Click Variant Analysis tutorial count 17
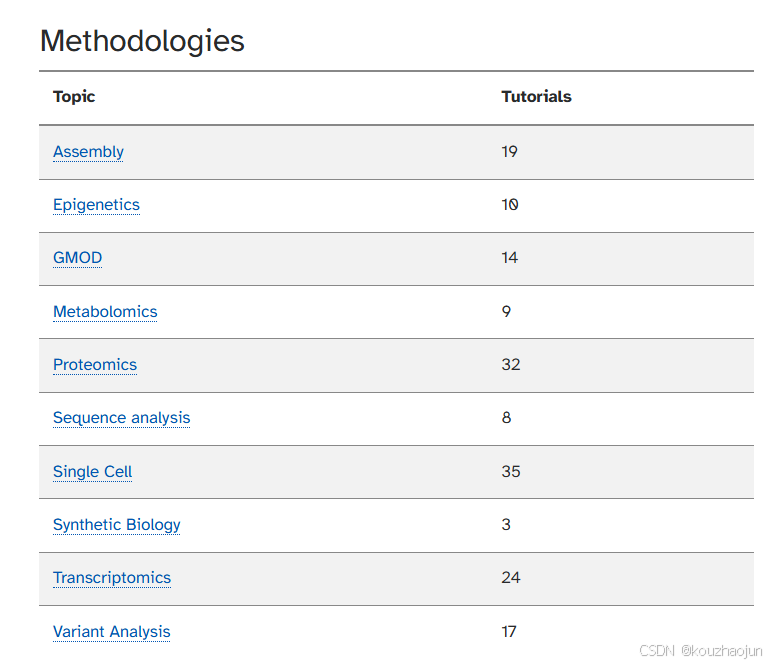 (509, 632)
